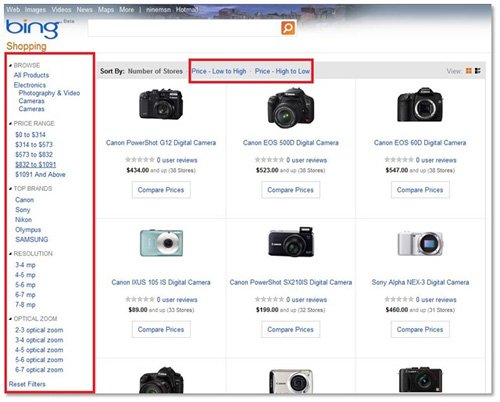
Task: Filter resolution 3-4 mp
Action: 25,265
